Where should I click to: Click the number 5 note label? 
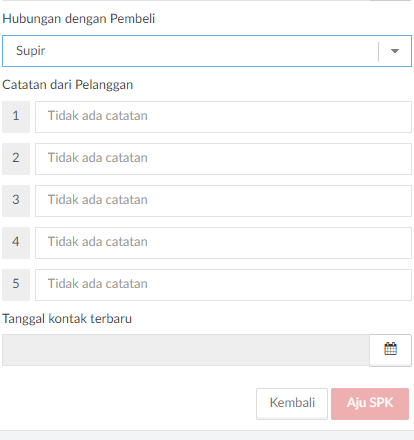16,285
